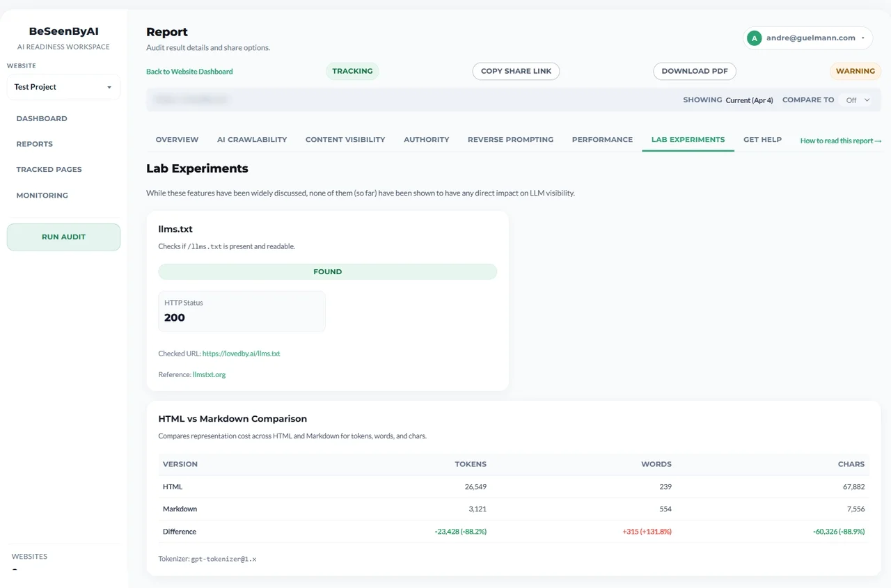891x588 pixels.
Task: Click the Markdown words value 554
Action: [665, 509]
